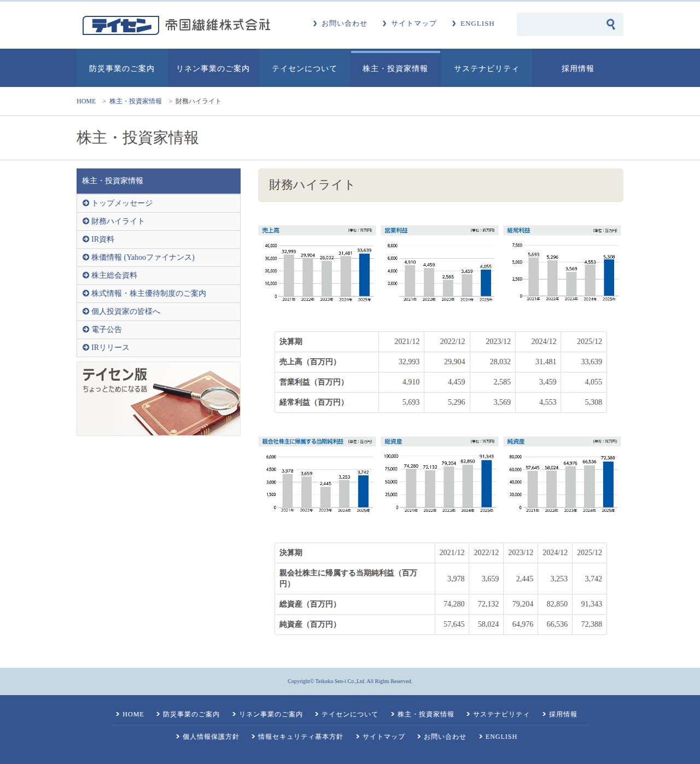Open 財務ハイライト sidebar item

tap(159, 221)
